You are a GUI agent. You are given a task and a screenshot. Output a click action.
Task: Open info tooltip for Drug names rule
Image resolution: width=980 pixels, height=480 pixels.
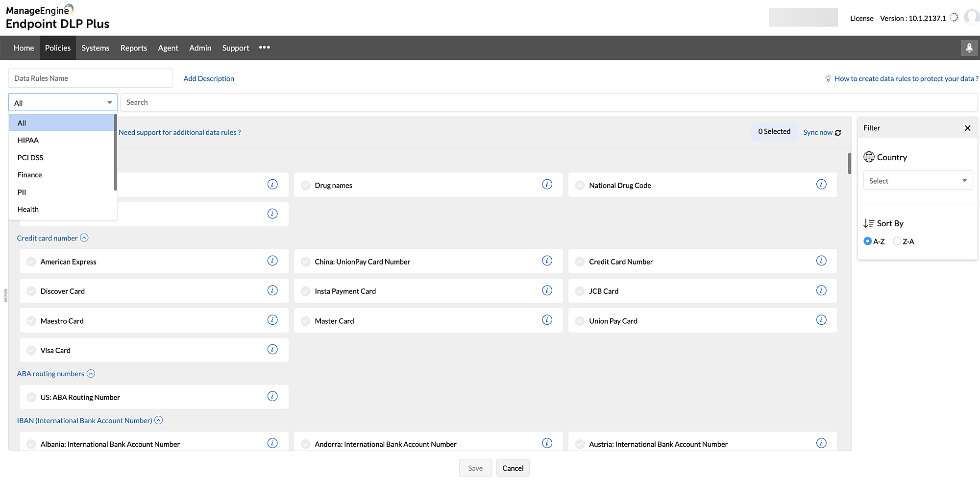(547, 185)
